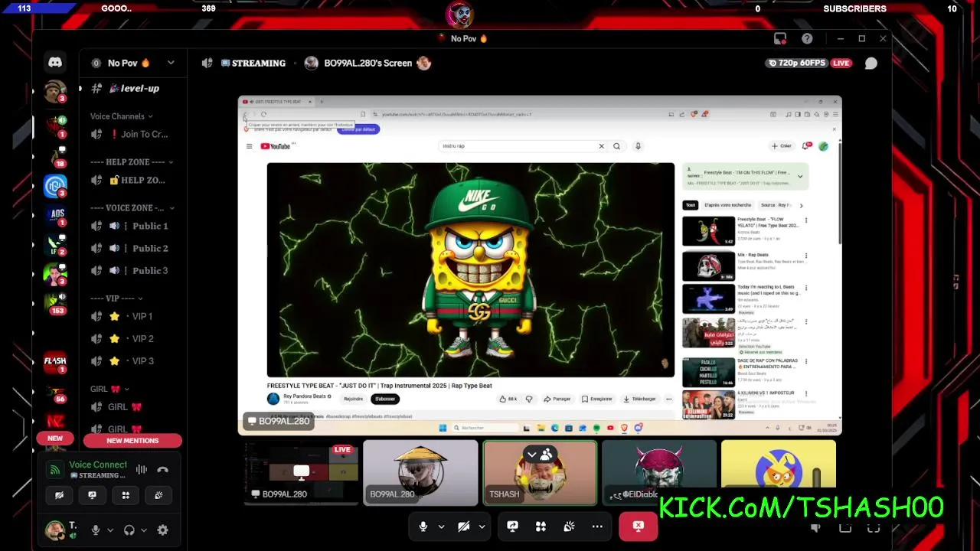Image resolution: width=980 pixels, height=551 pixels.
Task: Open more options ellipsis in call bar
Action: [x=597, y=527]
